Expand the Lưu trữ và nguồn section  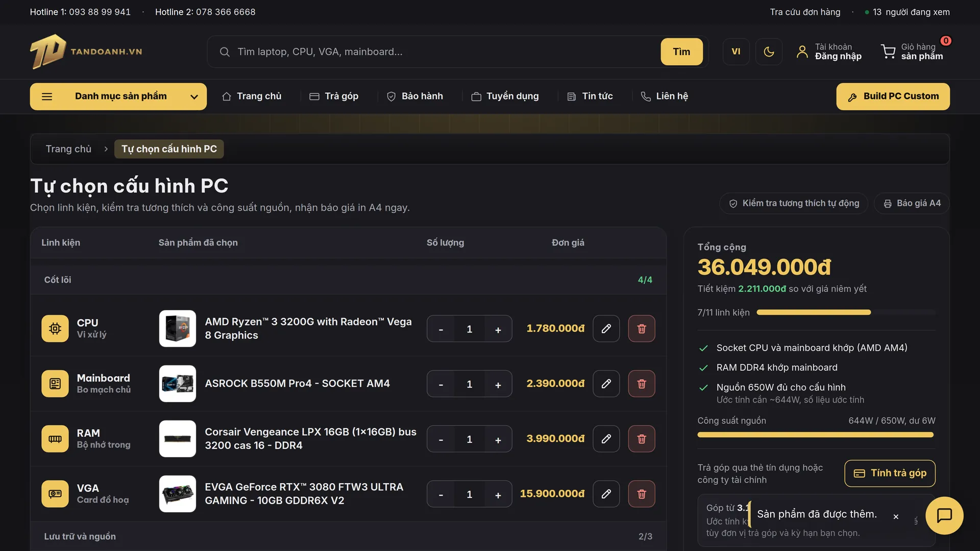click(348, 536)
